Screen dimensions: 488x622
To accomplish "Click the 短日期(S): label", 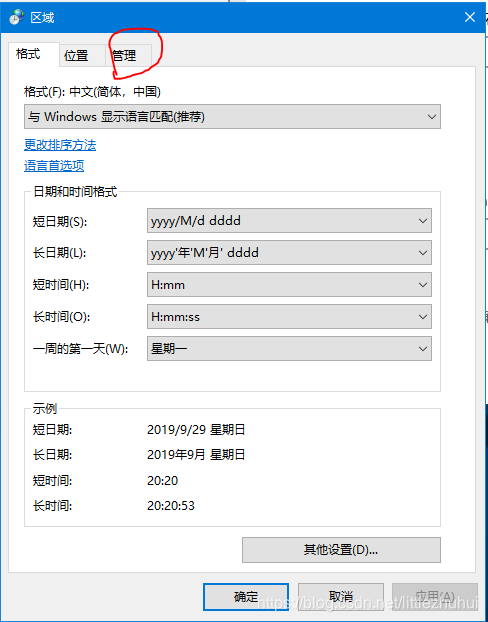I will tap(60, 222).
